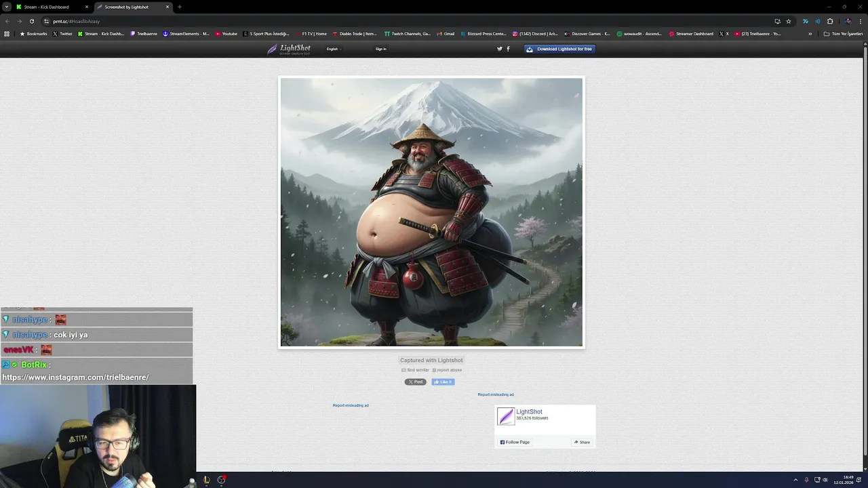868x488 pixels.
Task: Click the page vertical scrollbar
Action: (x=865, y=258)
